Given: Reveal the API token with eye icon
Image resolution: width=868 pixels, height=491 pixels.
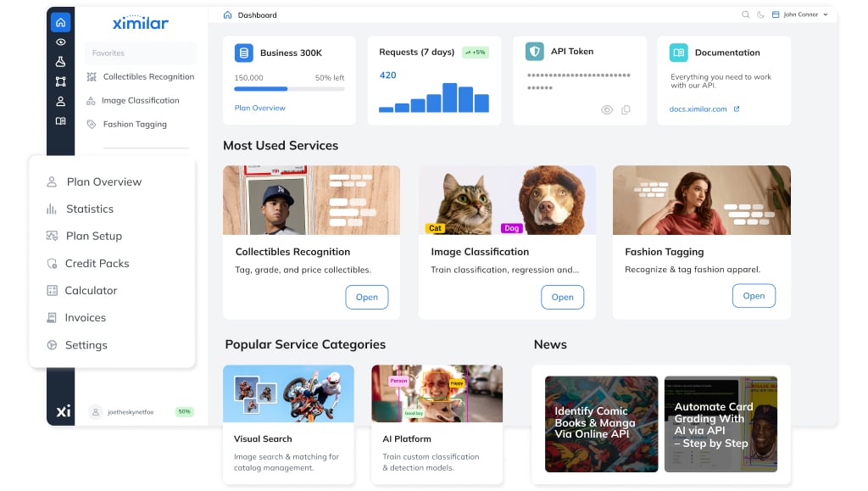Looking at the screenshot, I should click(x=607, y=109).
